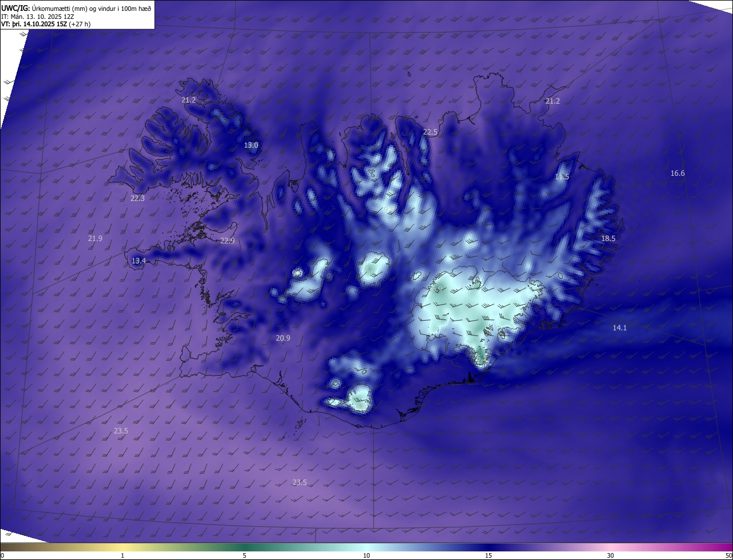
Task: Select the 21.9 value on the map
Action: [95, 239]
